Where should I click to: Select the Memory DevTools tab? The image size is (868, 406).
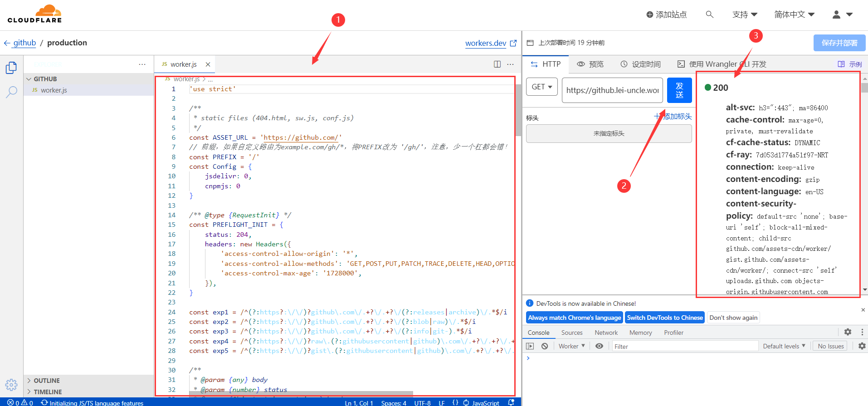tap(641, 333)
